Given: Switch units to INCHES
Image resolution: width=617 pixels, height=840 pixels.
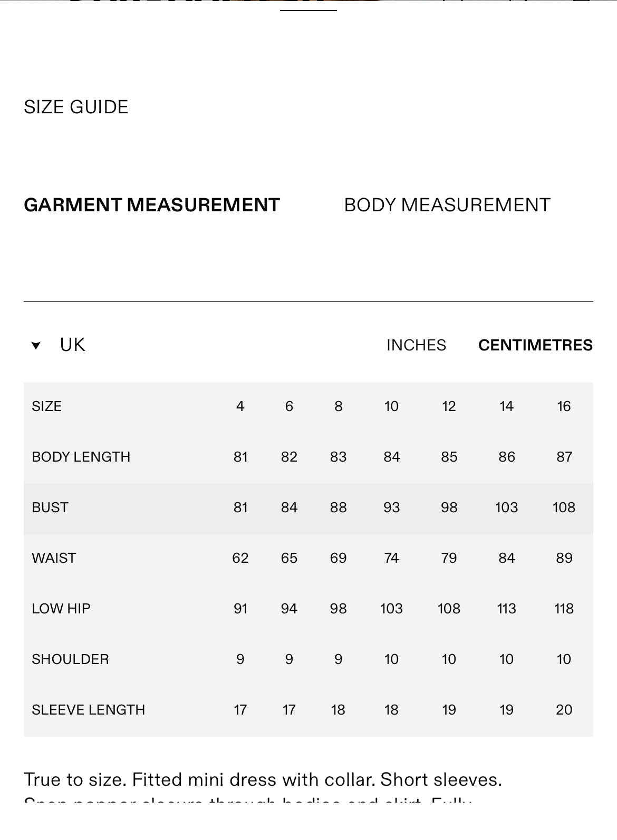Looking at the screenshot, I should (x=416, y=345).
